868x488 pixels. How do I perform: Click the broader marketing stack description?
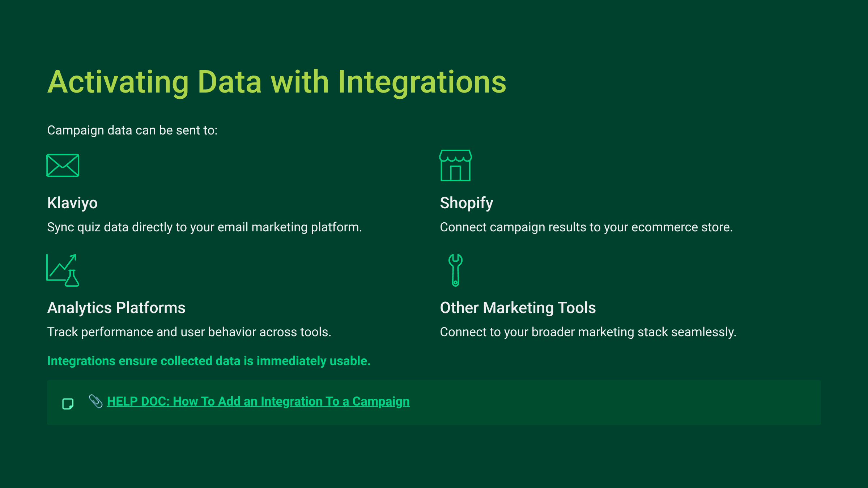pyautogui.click(x=588, y=332)
